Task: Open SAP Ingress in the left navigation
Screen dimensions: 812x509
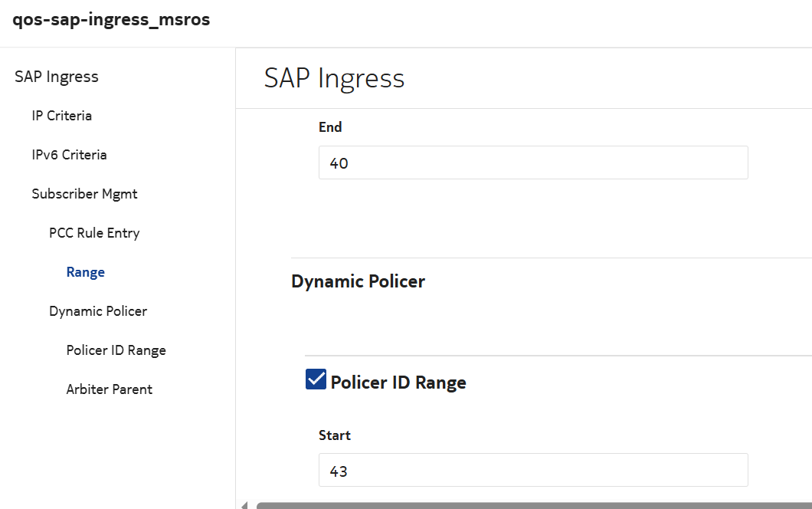Action: [57, 77]
